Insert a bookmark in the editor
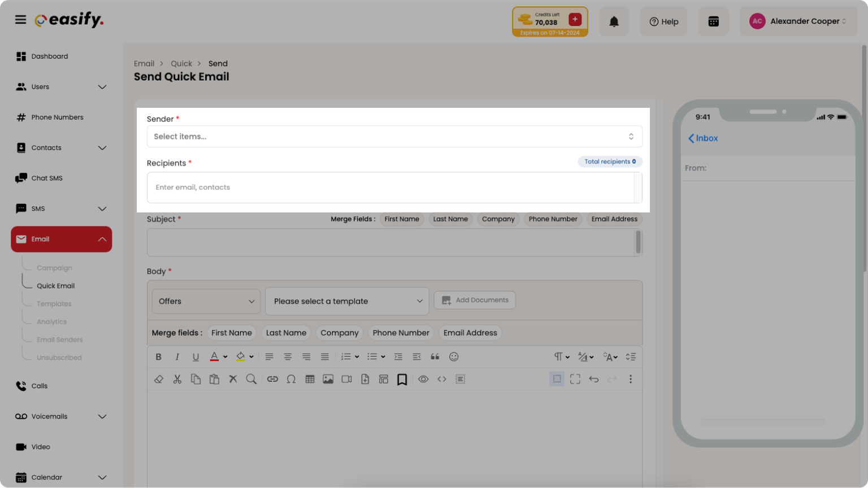The height and width of the screenshot is (488, 868). tap(402, 380)
